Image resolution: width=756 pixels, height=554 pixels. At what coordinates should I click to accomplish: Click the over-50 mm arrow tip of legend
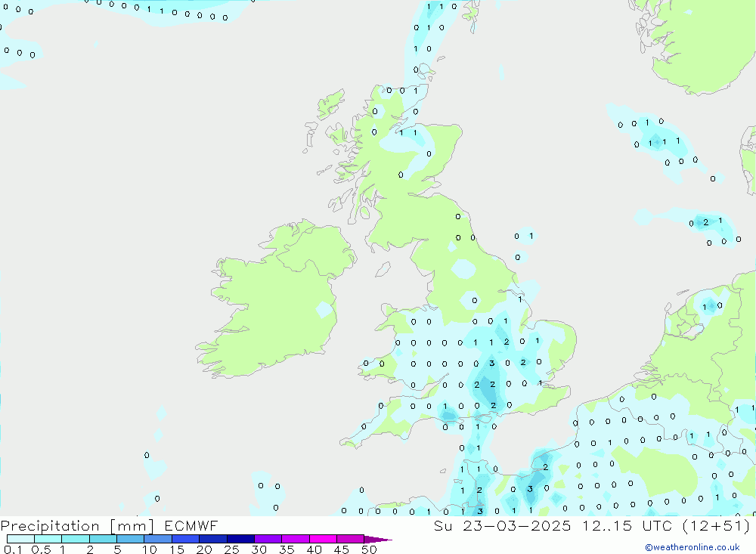(x=378, y=539)
